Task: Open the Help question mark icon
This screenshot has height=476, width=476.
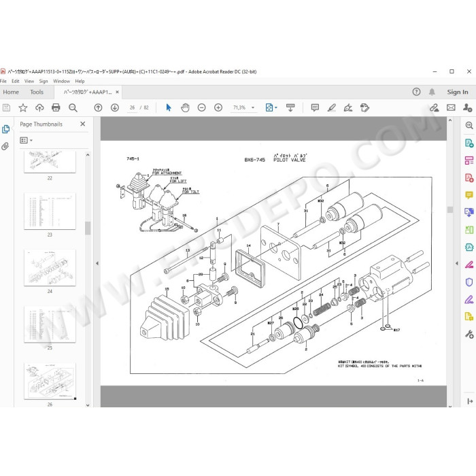Action: point(416,92)
